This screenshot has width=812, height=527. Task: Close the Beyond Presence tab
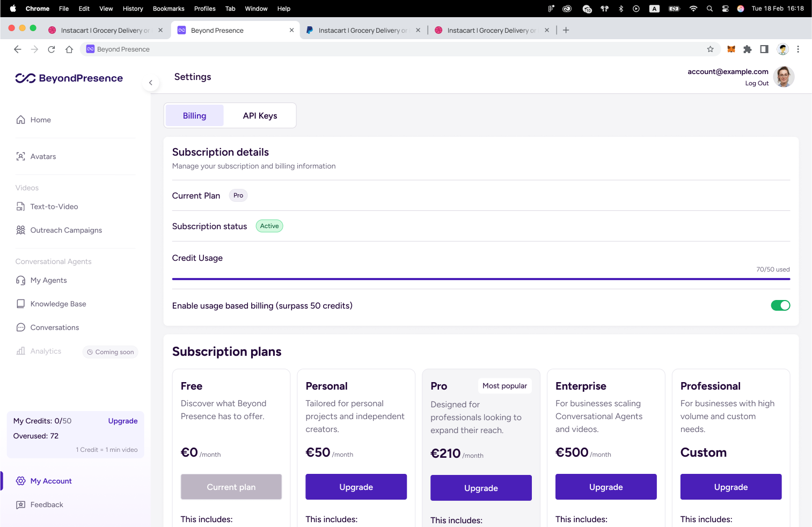(x=291, y=31)
